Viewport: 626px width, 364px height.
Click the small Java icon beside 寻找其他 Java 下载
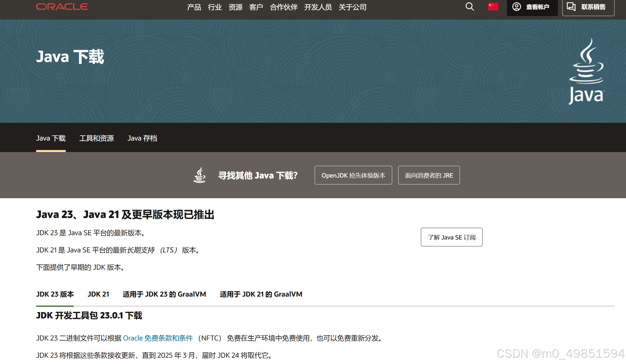pyautogui.click(x=200, y=175)
